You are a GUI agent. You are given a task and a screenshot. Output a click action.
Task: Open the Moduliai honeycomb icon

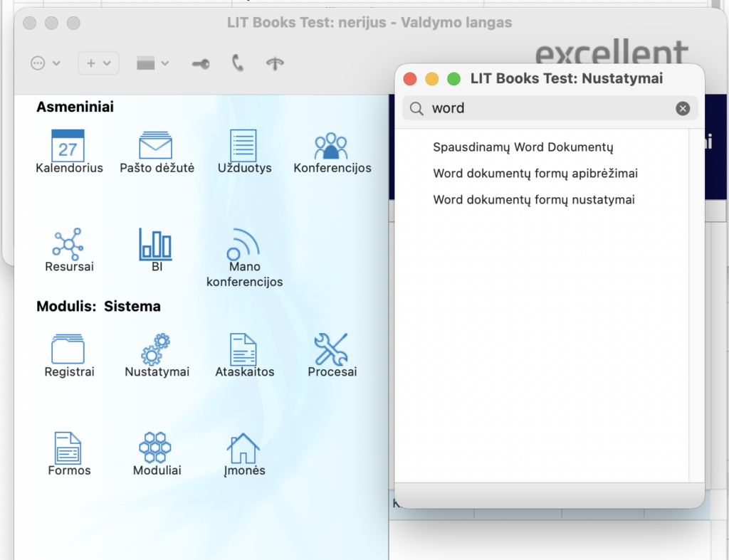pyautogui.click(x=156, y=448)
